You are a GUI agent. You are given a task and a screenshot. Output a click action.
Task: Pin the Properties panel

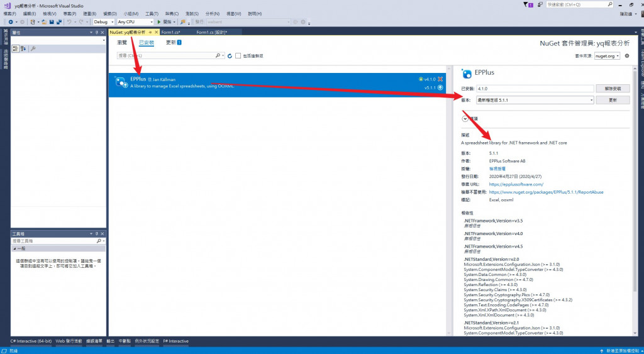point(96,33)
